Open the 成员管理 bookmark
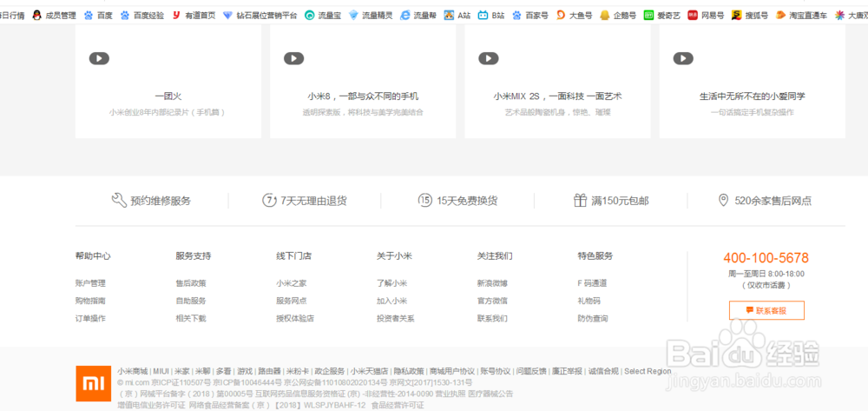This screenshot has height=411, width=868. click(54, 16)
